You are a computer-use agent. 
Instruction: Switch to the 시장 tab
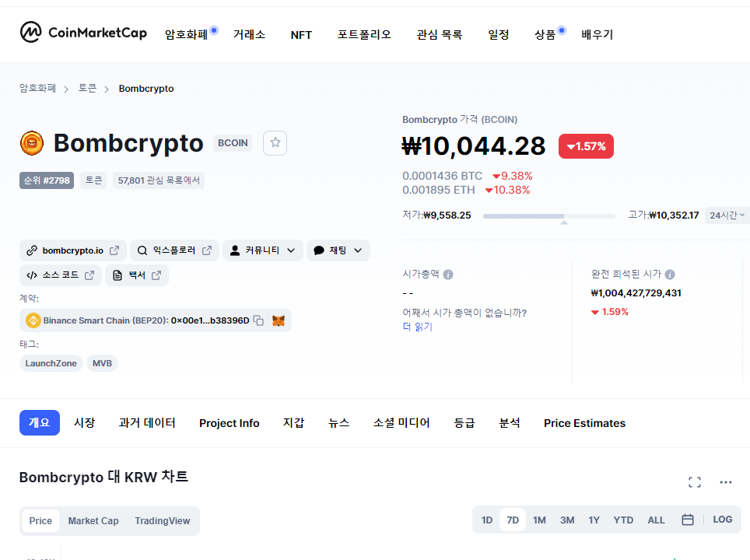(x=85, y=423)
